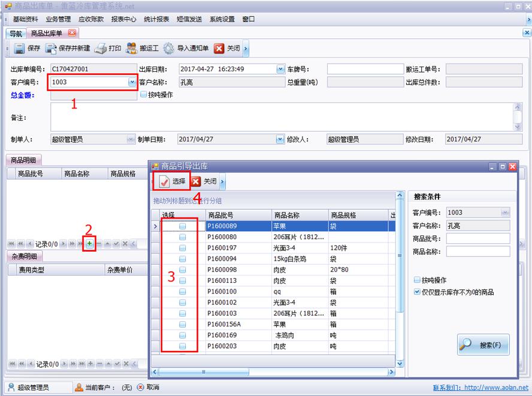The height and width of the screenshot is (396, 532).
Task: Click the green plus add-record icon
Action: pyautogui.click(x=89, y=244)
